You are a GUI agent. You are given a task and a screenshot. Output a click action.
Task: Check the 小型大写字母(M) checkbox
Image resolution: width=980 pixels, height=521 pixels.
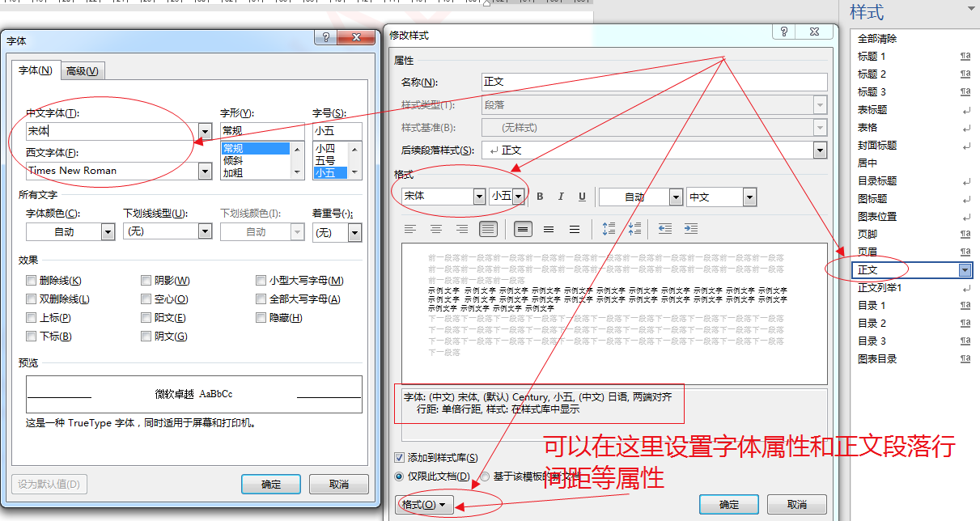261,281
